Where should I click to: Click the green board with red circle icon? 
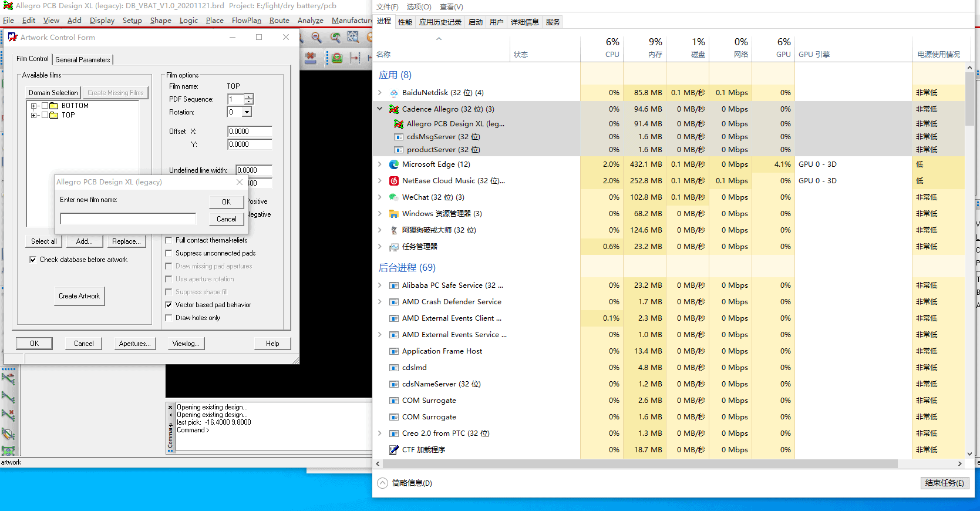tap(337, 58)
